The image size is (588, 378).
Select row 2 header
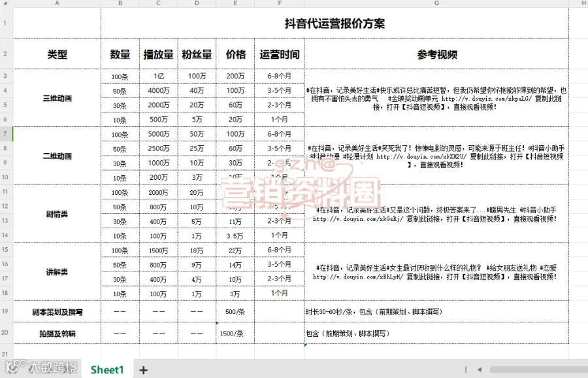pos(6,54)
